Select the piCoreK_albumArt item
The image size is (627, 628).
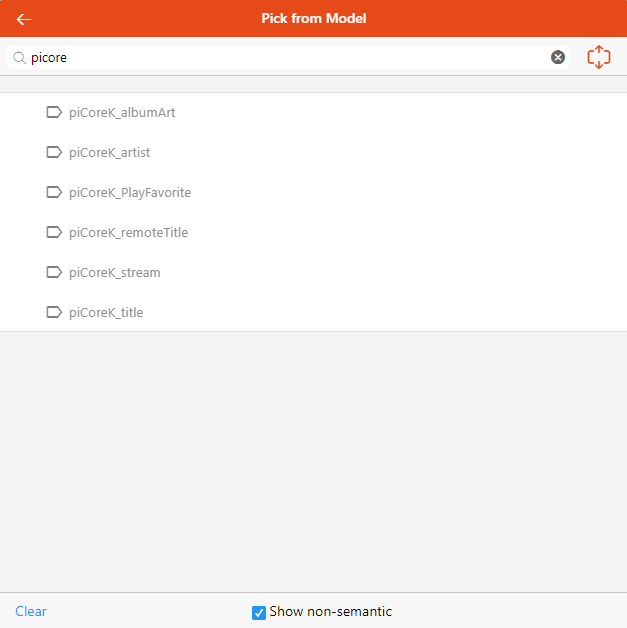pyautogui.click(x=122, y=112)
